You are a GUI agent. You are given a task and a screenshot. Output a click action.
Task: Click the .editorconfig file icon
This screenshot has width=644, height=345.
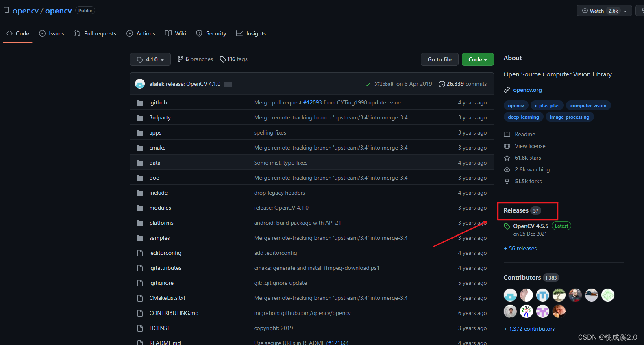140,253
